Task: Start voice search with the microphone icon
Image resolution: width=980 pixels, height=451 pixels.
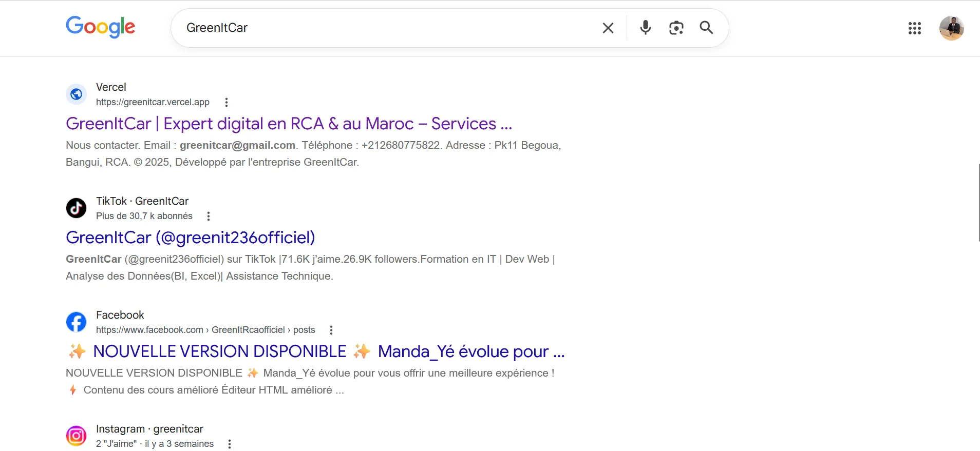Action: [646, 28]
